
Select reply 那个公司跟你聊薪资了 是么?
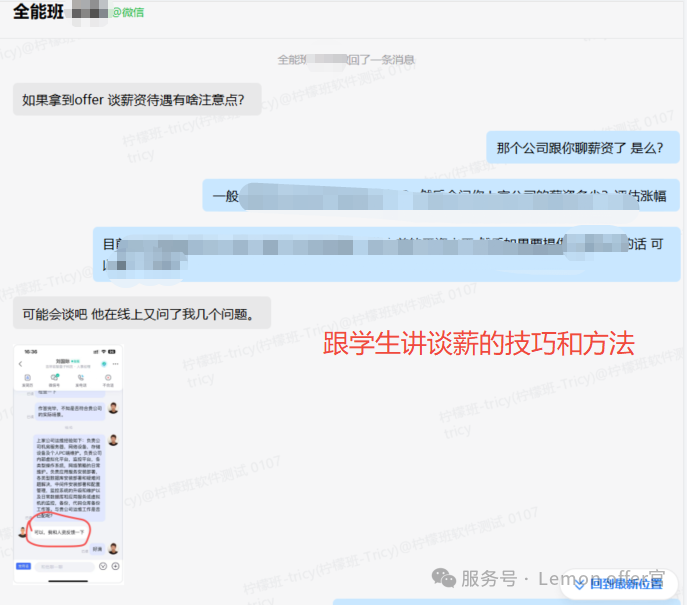(587, 148)
